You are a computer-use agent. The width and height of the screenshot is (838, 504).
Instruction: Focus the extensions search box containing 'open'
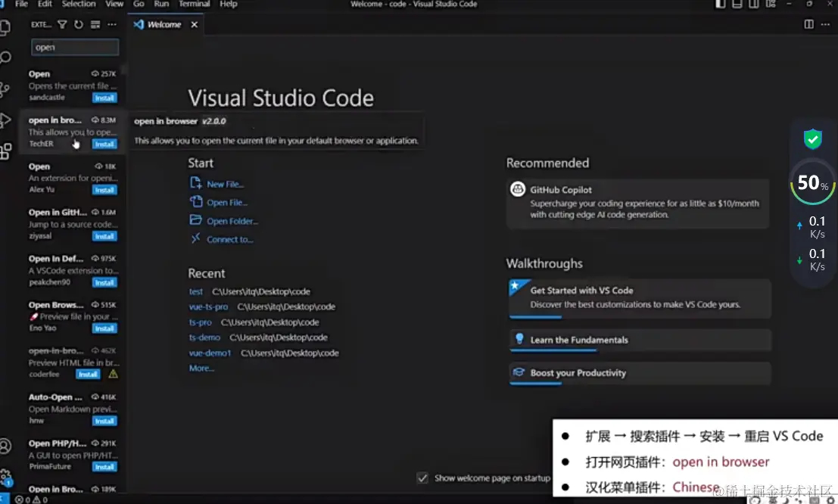tap(75, 47)
